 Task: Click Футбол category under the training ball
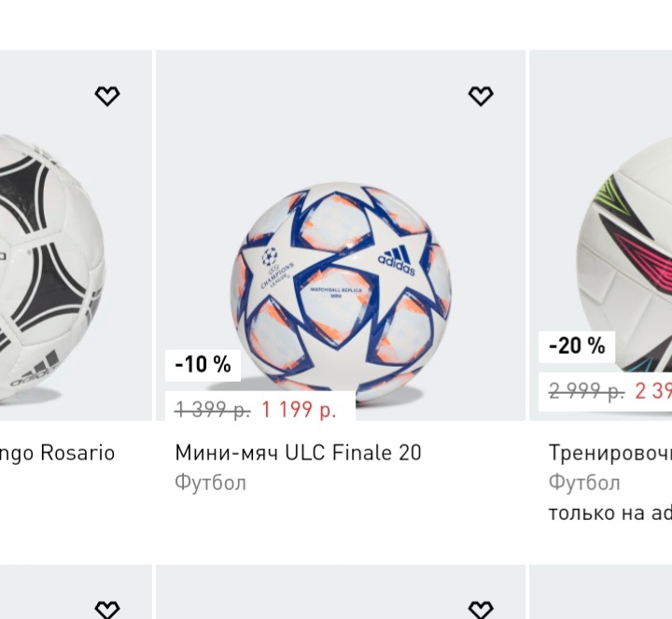pos(583,483)
